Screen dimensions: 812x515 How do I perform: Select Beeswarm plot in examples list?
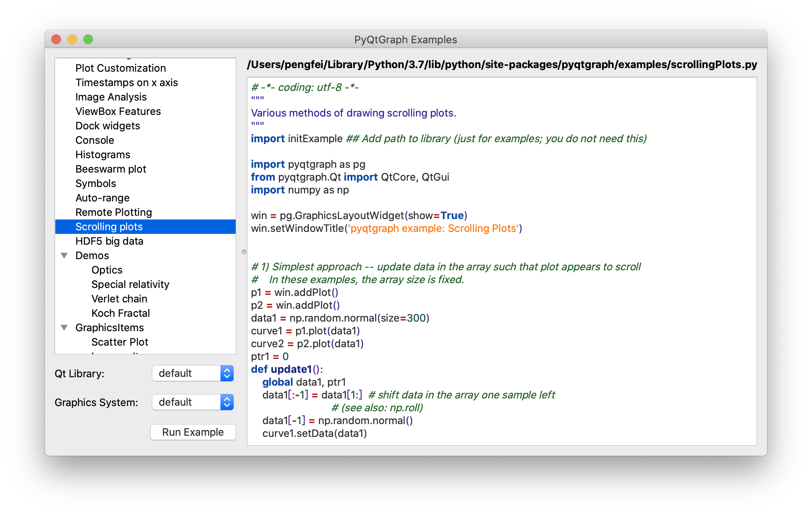coord(111,169)
